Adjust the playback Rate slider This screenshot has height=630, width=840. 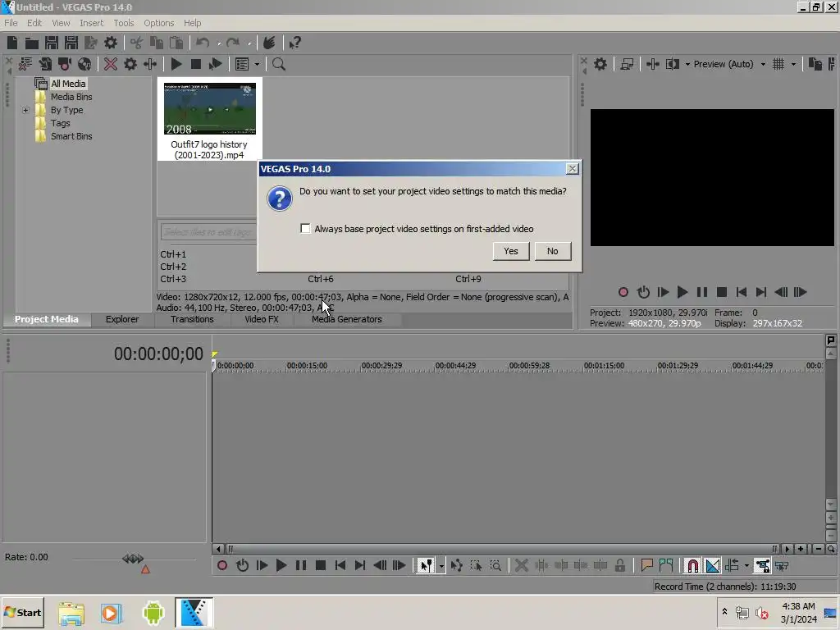coord(134,559)
